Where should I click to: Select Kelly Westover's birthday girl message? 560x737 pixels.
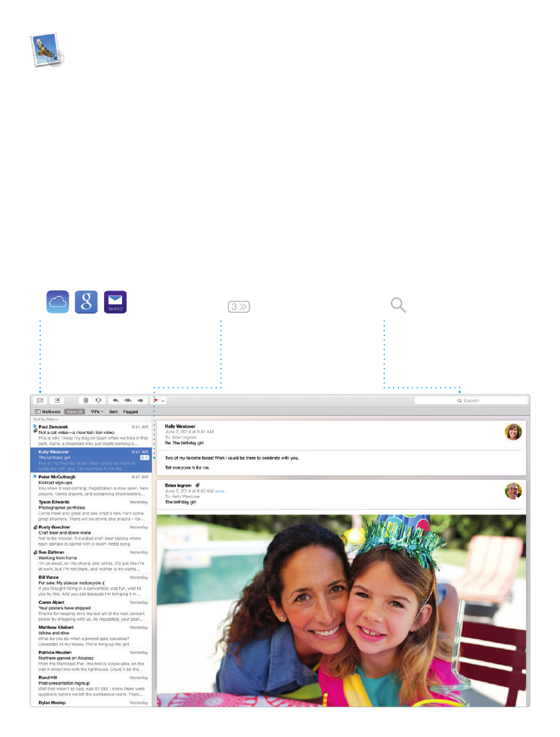tap(91, 460)
